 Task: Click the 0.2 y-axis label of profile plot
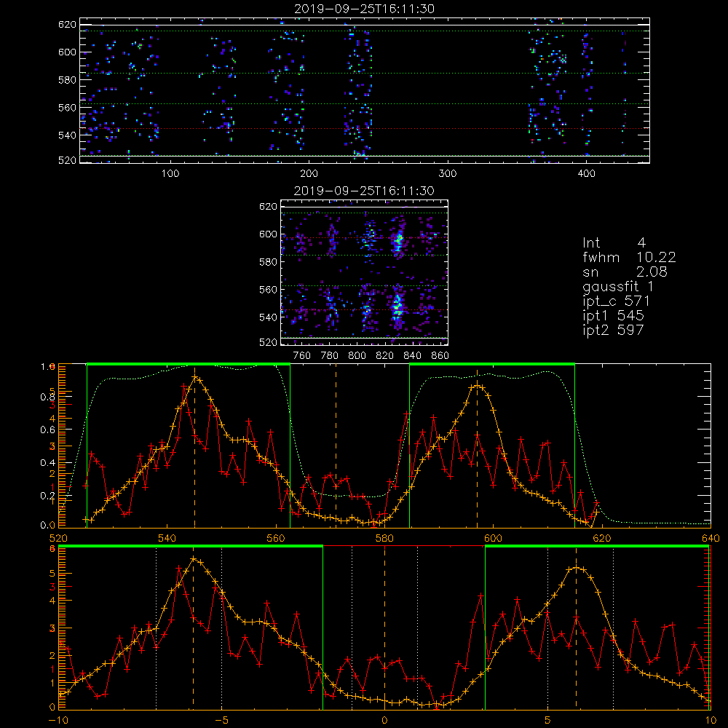(47, 496)
